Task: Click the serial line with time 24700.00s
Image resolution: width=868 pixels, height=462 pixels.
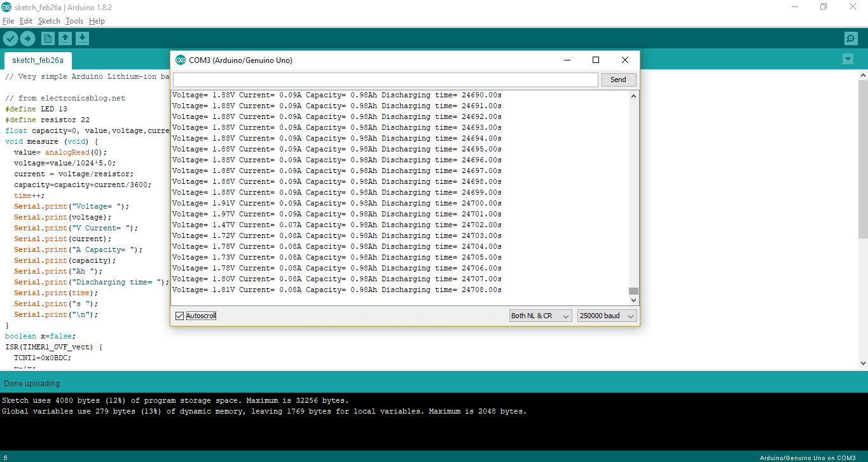Action: [337, 203]
